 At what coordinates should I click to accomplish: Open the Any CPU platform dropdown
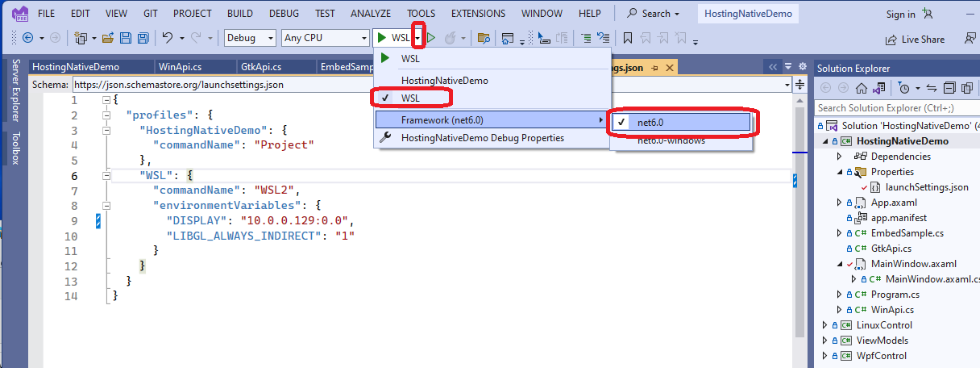pyautogui.click(x=325, y=38)
